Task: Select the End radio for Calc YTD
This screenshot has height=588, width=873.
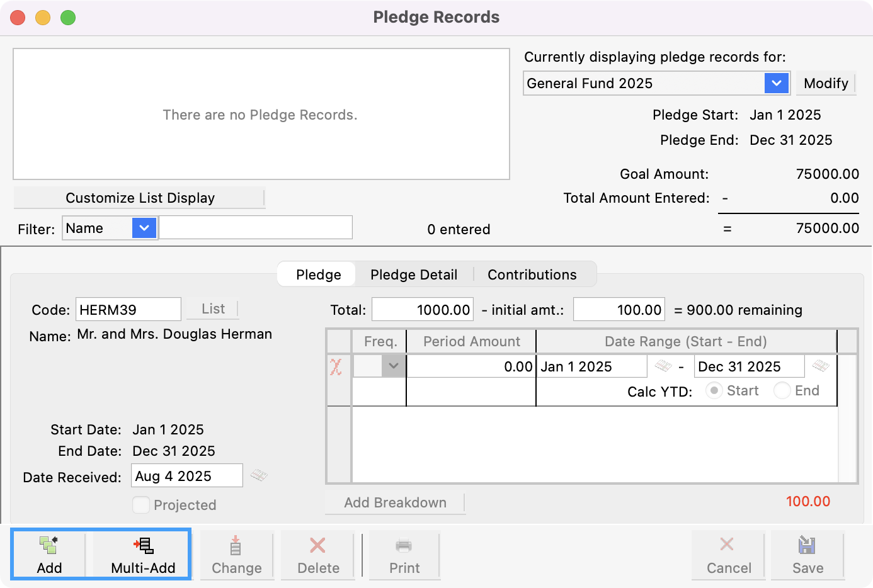Action: coord(782,390)
